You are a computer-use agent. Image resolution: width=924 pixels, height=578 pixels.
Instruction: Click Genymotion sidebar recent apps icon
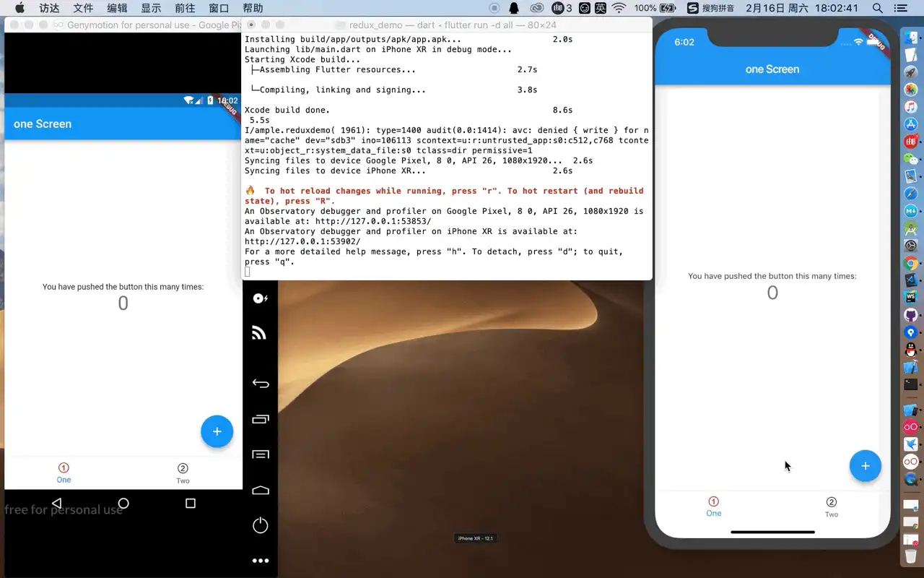coord(260,419)
